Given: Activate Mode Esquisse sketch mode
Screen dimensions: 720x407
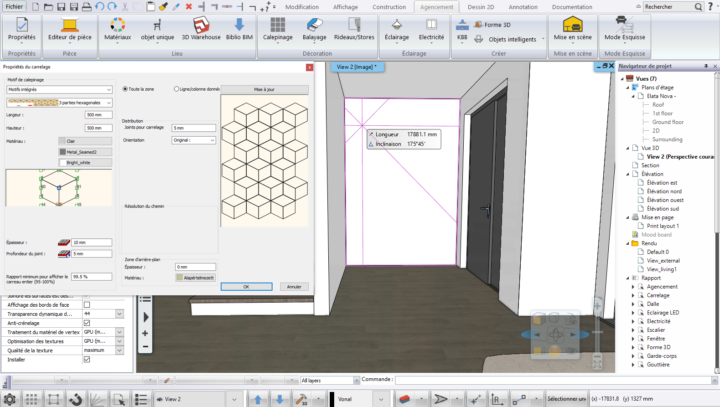Looking at the screenshot, I should pyautogui.click(x=624, y=30).
